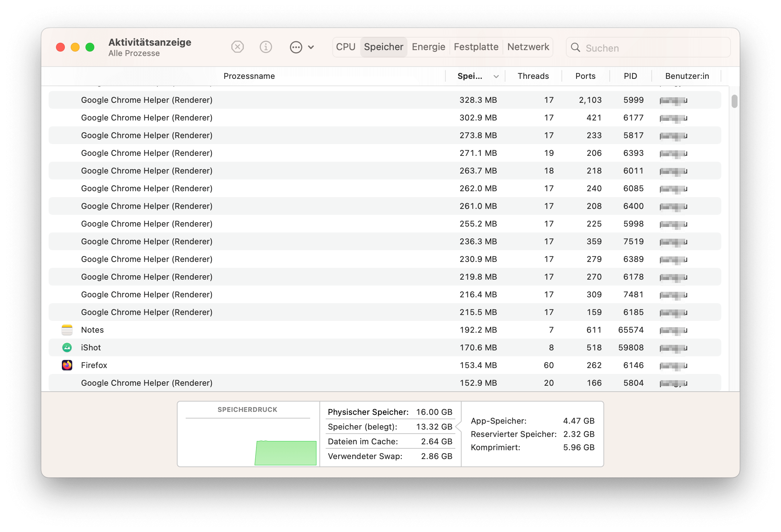Click the magnifying glass search icon
781x532 pixels.
point(575,48)
